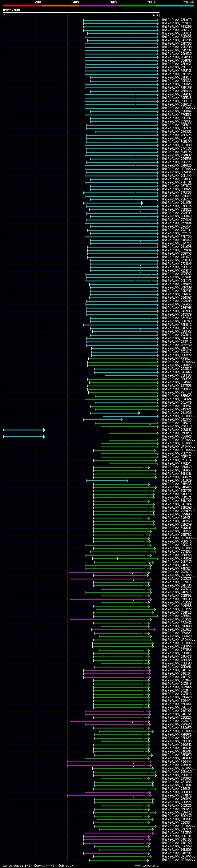Select the UniRef100_Q41936 label
This screenshot has height=868, width=197.
pyautogui.click(x=177, y=413)
